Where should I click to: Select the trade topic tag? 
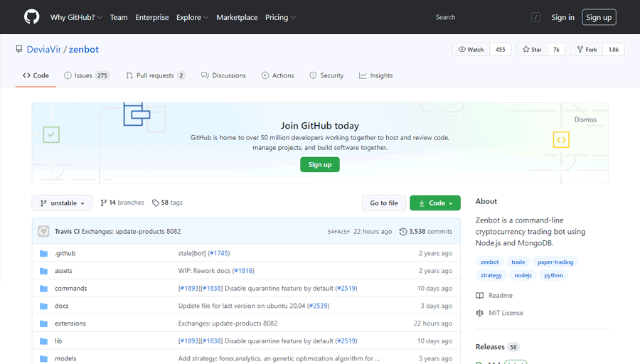tap(518, 262)
